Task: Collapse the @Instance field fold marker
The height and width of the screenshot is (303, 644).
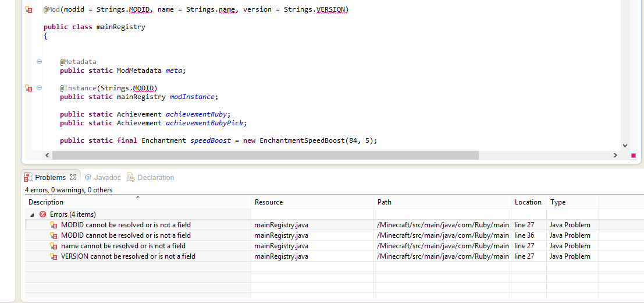Action: (x=40, y=87)
